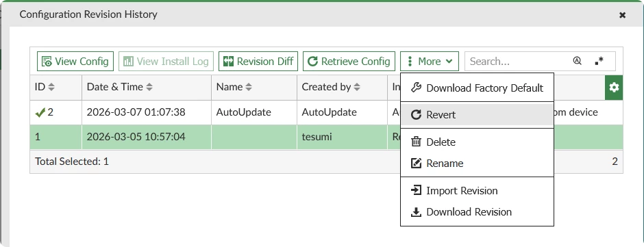Screen dimensions: 644x247
Task: Click the AutoUpdate created-by cell
Action: point(342,112)
